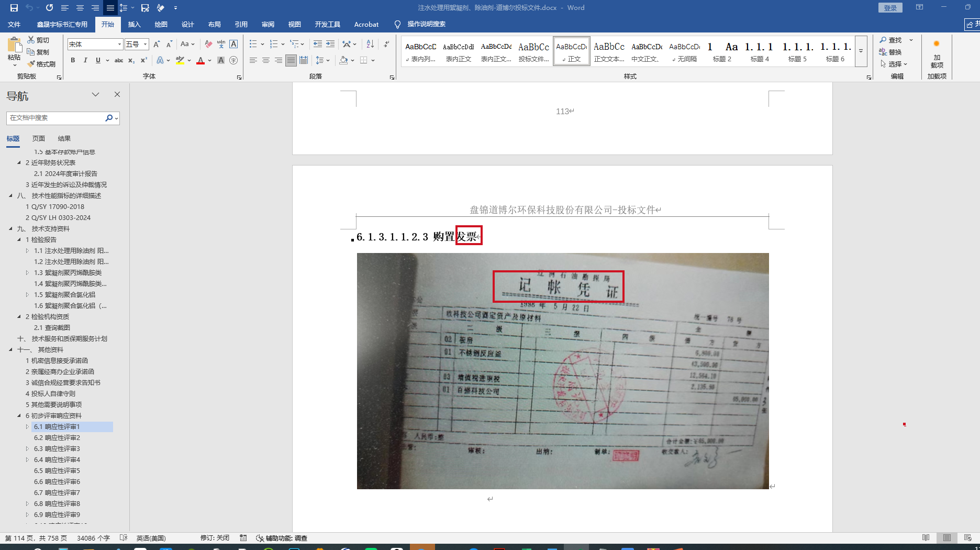Expand the styles gallery with the more arrow

click(x=861, y=51)
